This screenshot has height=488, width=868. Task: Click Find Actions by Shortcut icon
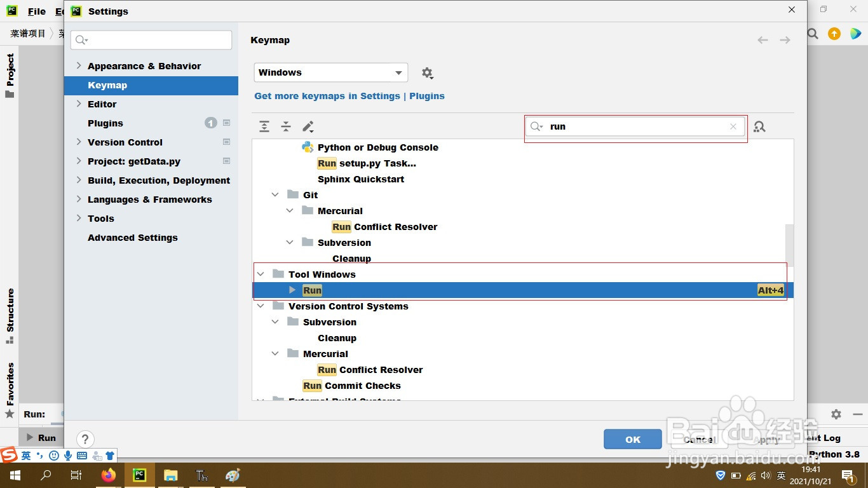tap(759, 126)
